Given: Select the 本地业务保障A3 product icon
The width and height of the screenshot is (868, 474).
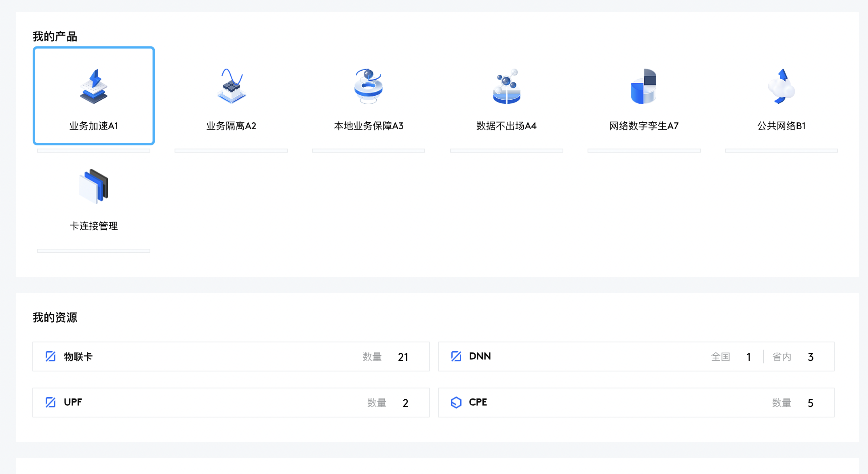Looking at the screenshot, I should (x=369, y=86).
